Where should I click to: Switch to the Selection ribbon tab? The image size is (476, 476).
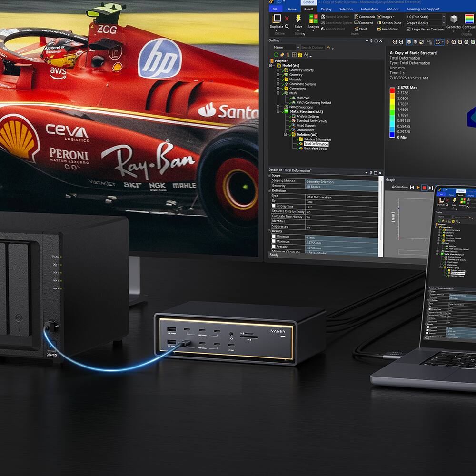[346, 9]
